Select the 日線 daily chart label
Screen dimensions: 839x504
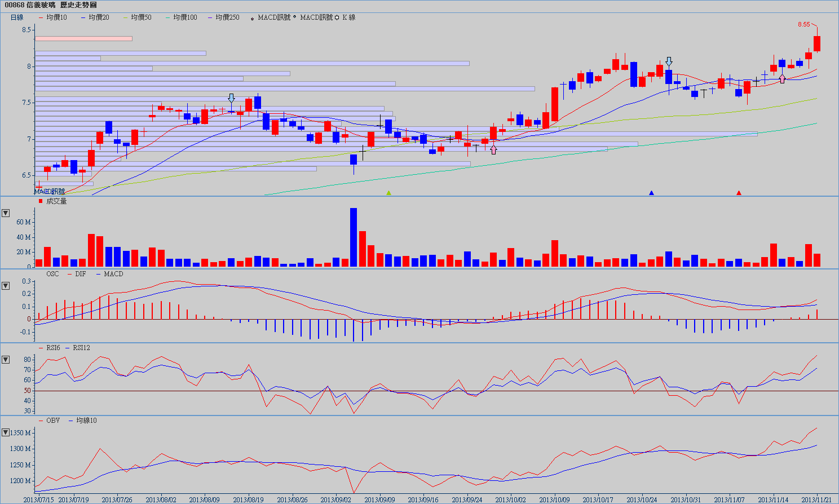17,17
